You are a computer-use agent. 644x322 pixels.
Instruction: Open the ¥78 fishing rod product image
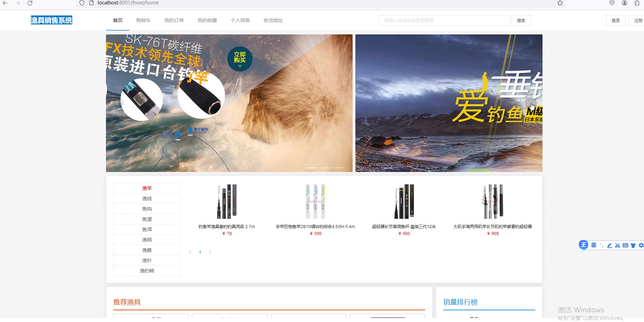click(227, 202)
